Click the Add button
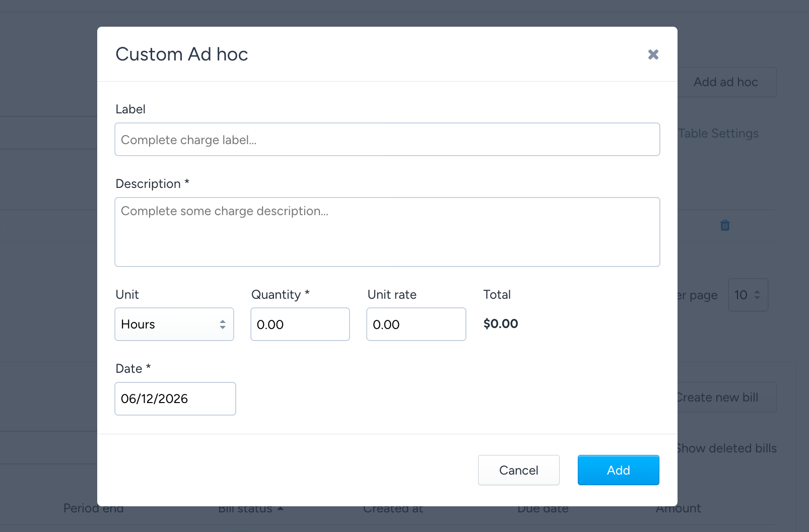 pos(618,470)
